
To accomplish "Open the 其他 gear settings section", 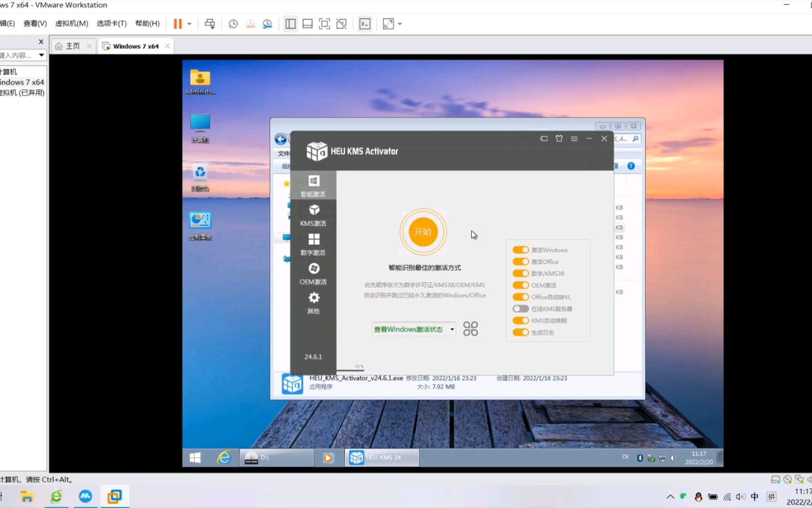I will (313, 302).
